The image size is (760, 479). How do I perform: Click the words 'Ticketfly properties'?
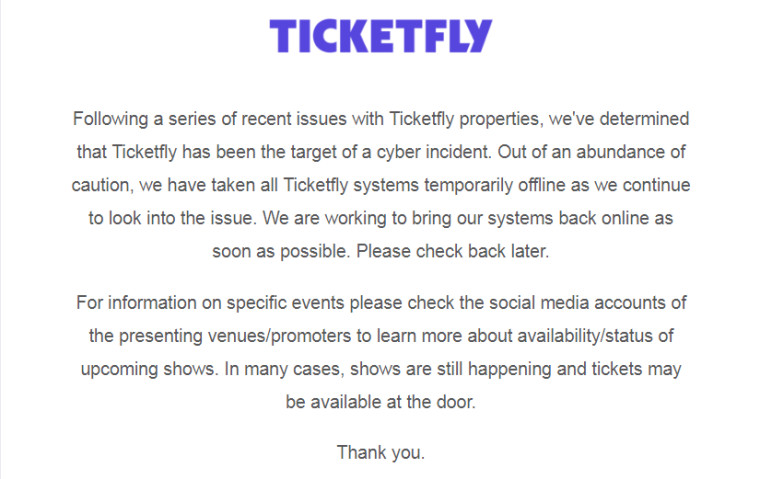[x=465, y=119]
